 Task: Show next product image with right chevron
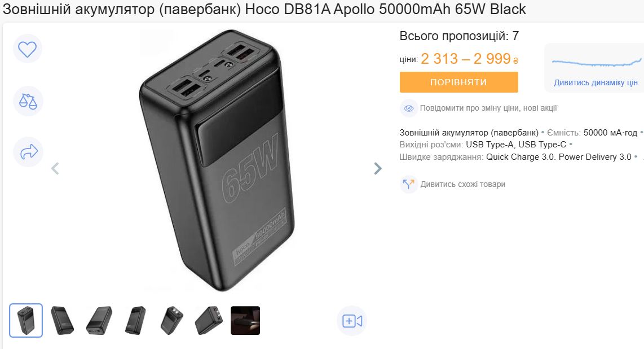click(x=378, y=168)
